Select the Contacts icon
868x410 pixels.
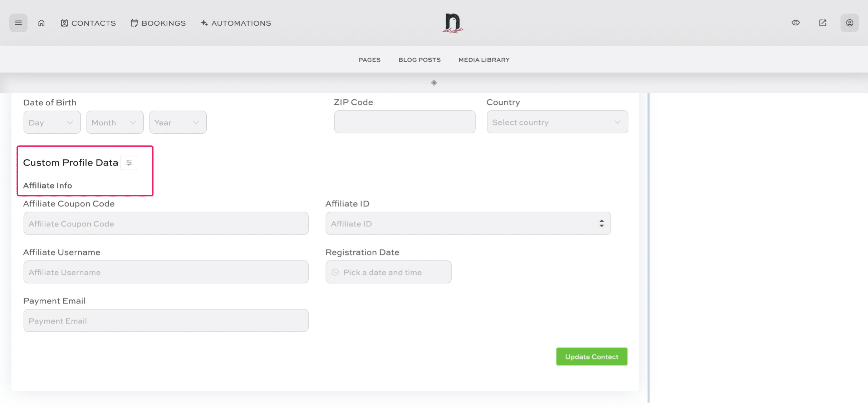point(64,23)
